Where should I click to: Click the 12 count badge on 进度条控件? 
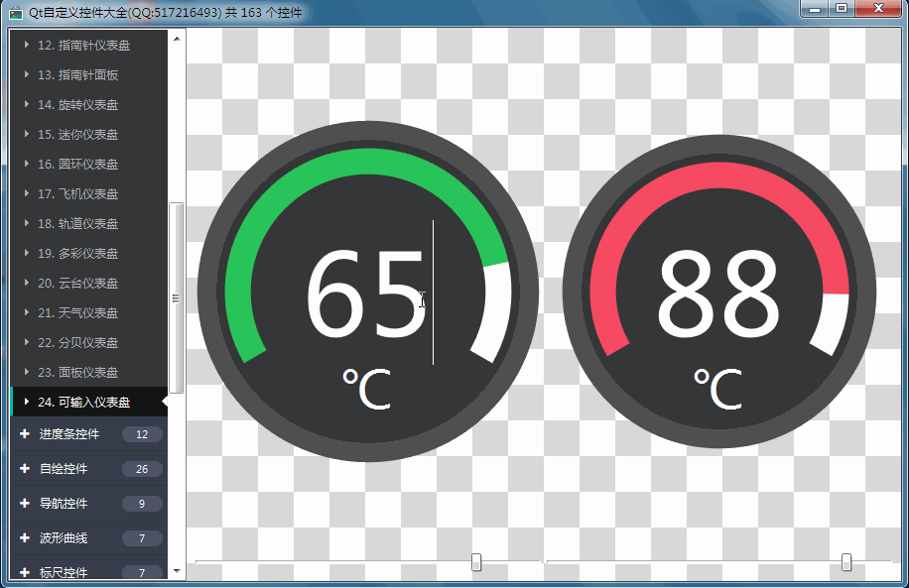(141, 434)
